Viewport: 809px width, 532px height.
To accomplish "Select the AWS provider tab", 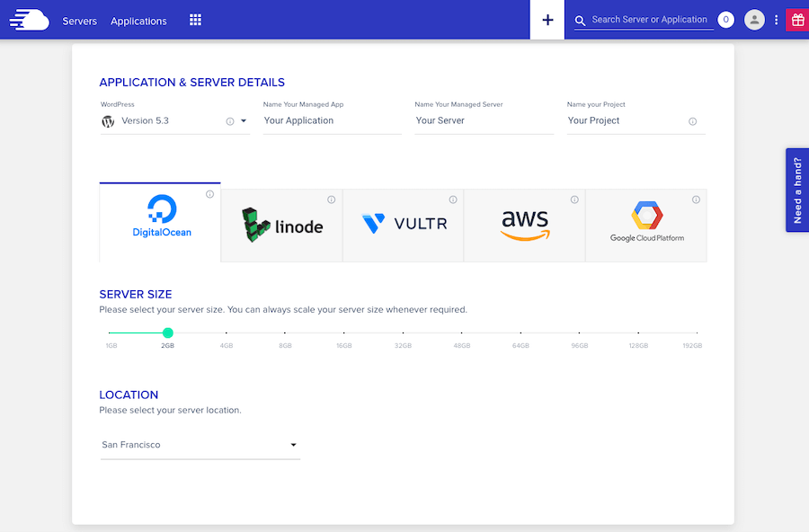I will (524, 226).
